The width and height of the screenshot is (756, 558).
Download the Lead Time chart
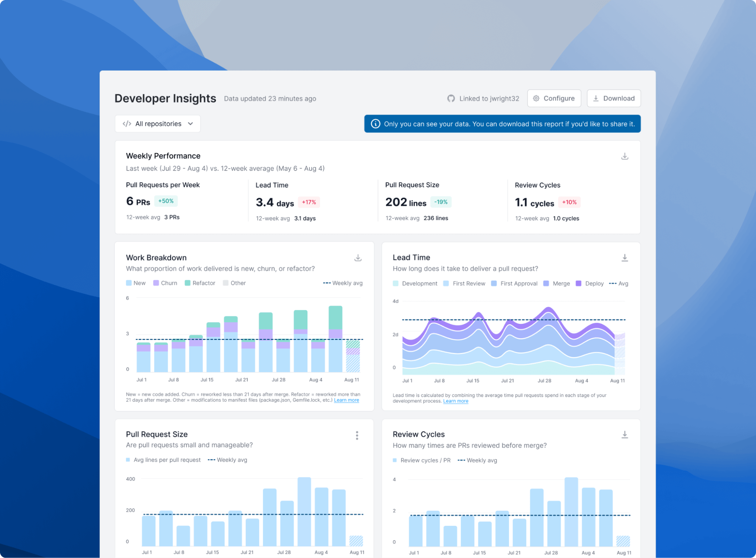624,258
